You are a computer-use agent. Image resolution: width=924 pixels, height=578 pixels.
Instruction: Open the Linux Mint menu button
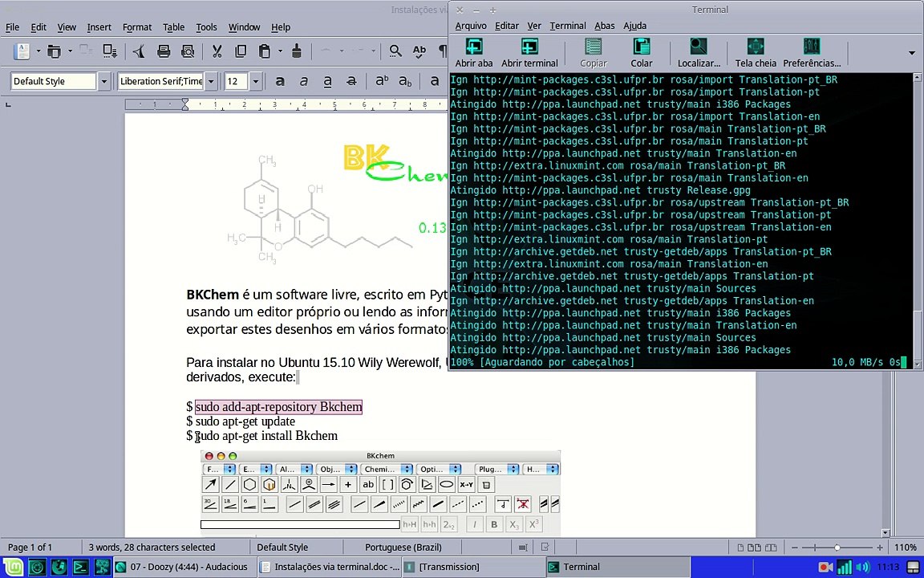[x=13, y=567]
